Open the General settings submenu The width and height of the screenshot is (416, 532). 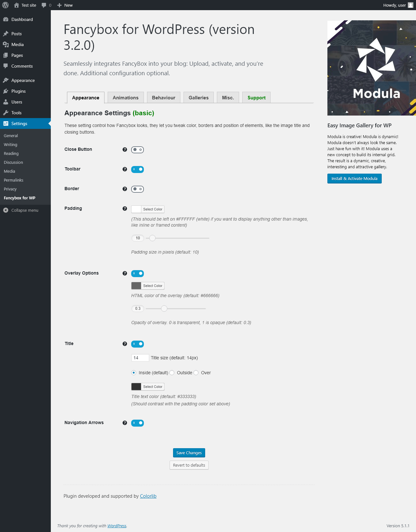(11, 136)
